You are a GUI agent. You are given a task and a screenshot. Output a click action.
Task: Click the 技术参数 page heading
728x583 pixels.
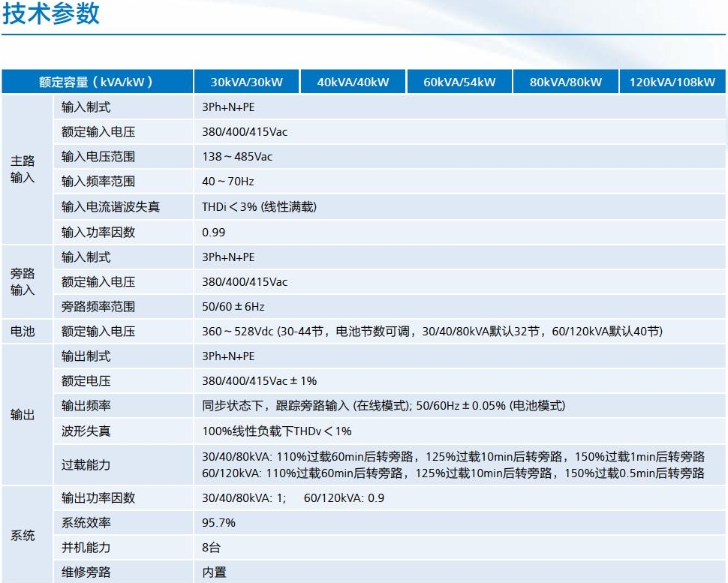(51, 14)
